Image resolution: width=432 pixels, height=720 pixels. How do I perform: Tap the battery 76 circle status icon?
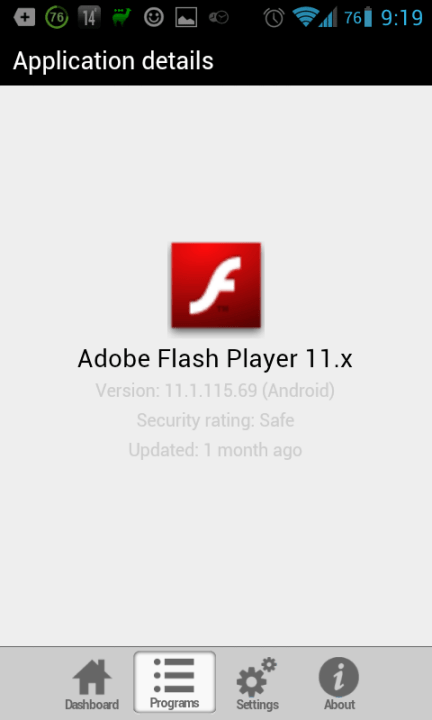pos(56,18)
